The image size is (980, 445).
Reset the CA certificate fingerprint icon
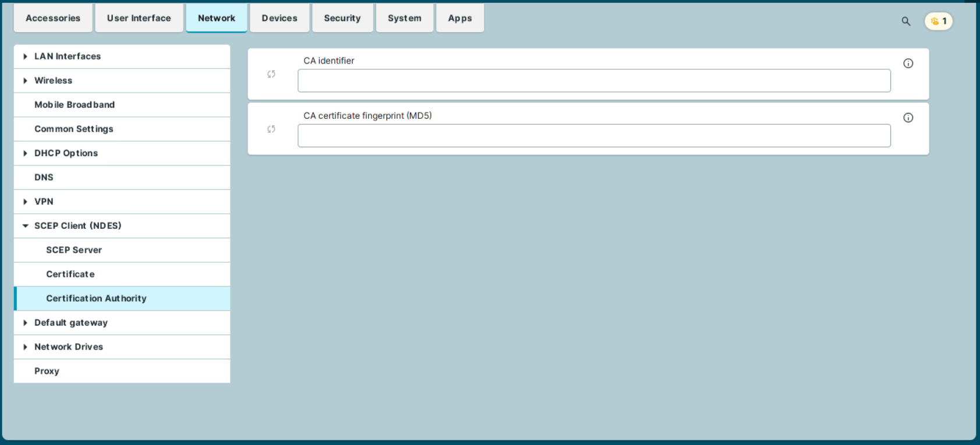pos(271,129)
